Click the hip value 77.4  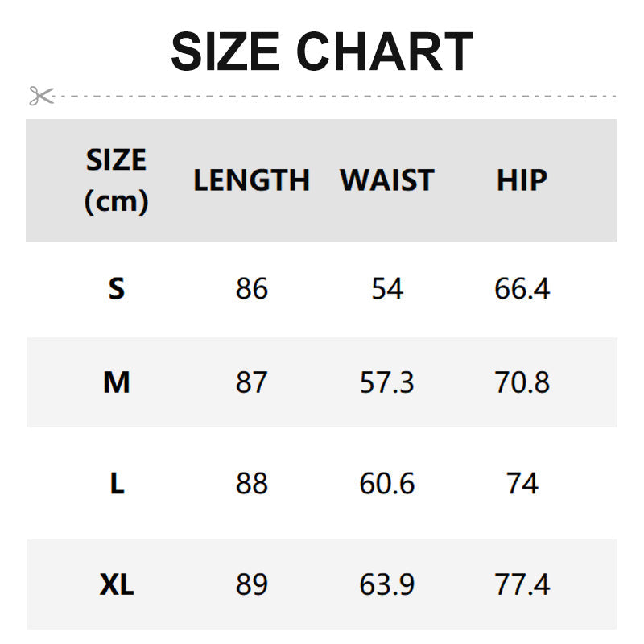pyautogui.click(x=522, y=584)
